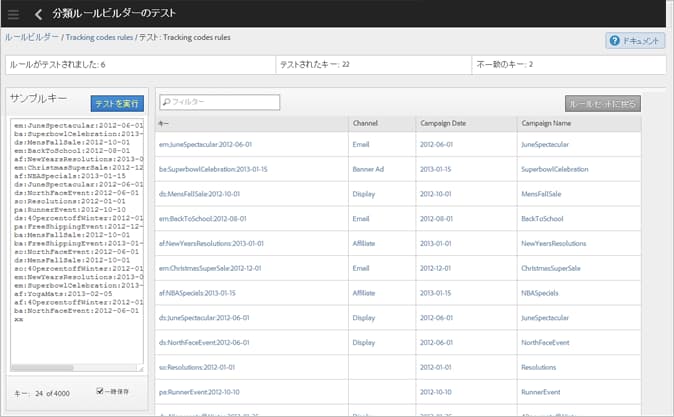Select key ds:NorthFaceEvent:2012-06-01 in the table
This screenshot has height=417, width=674.
[x=204, y=343]
